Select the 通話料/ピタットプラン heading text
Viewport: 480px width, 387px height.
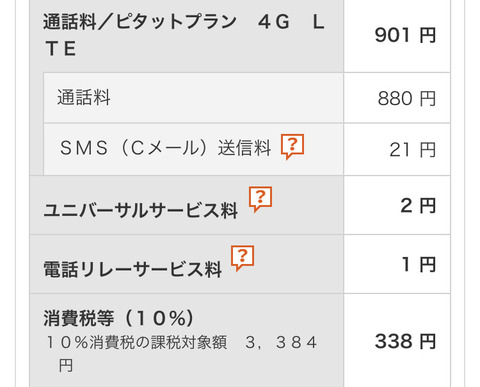184,35
